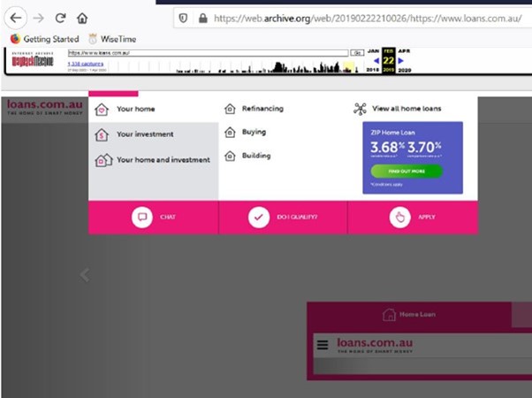Open View all home loans link
Viewport: 532px width, 398px height.
tap(407, 109)
